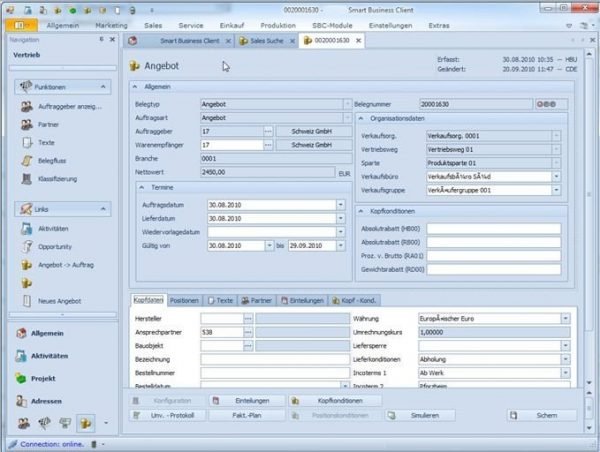Click the people icon at sidebar bottom
600x452 pixels.
click(x=24, y=423)
